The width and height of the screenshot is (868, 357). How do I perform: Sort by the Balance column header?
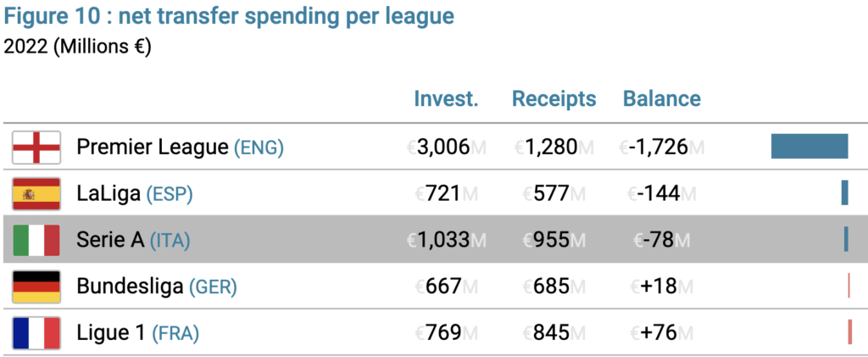(x=662, y=98)
